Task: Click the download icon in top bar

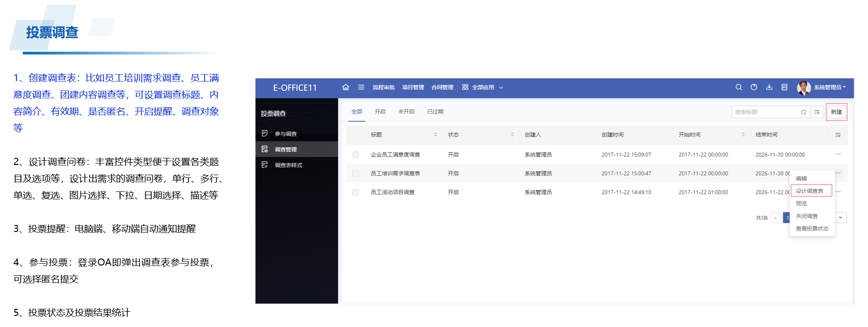Action: (x=769, y=87)
